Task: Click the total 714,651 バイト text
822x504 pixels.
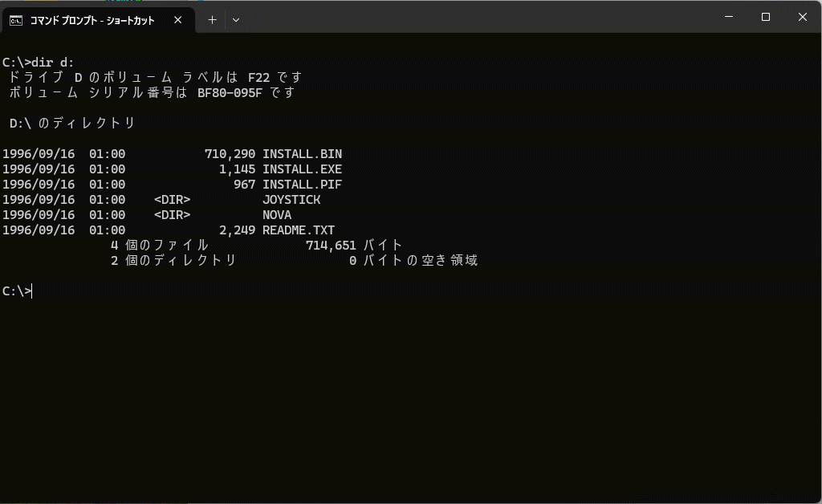Action: 354,246
